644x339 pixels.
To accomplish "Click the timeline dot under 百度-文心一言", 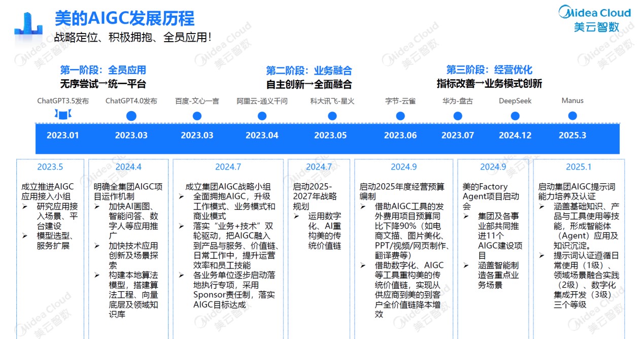I will coord(197,116).
